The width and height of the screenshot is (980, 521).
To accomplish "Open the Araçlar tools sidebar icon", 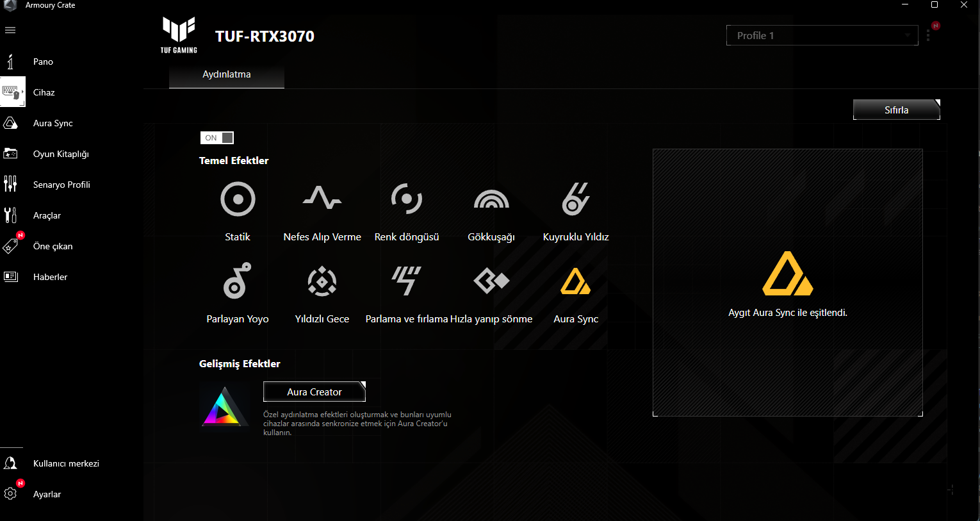I will coord(10,215).
